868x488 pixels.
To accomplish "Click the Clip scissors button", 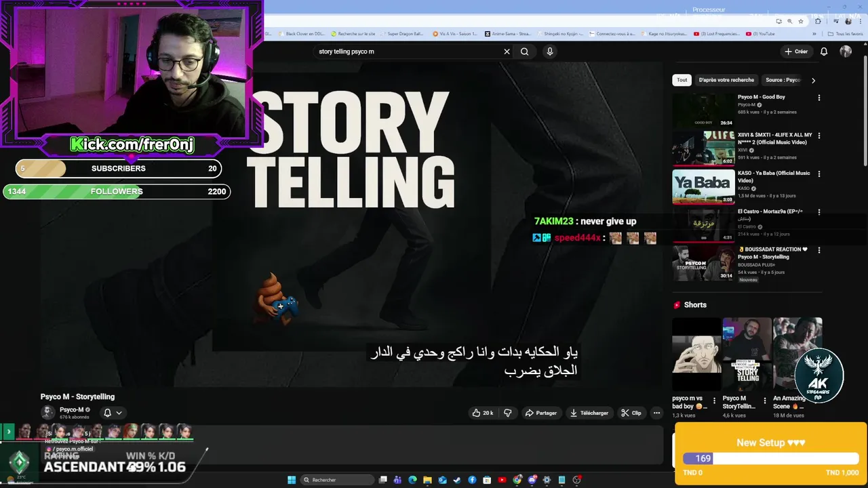I will (x=631, y=413).
